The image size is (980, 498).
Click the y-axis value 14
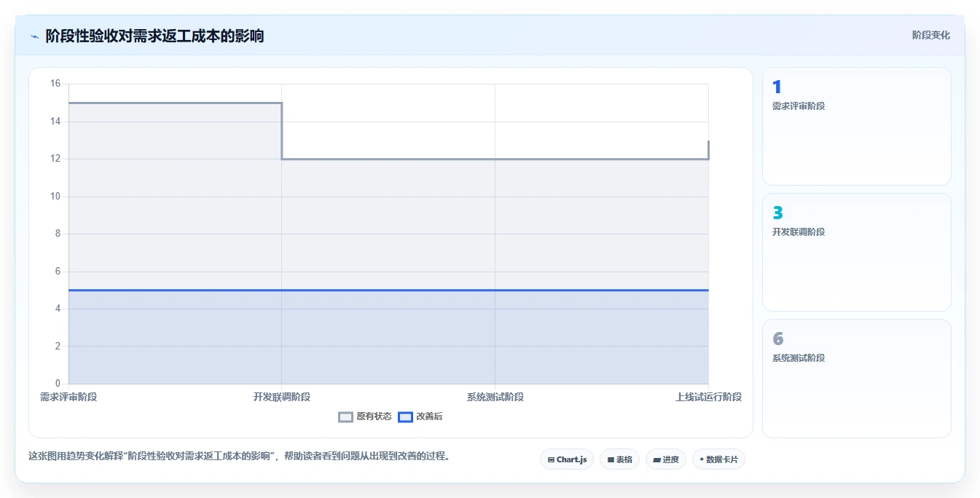click(x=55, y=122)
